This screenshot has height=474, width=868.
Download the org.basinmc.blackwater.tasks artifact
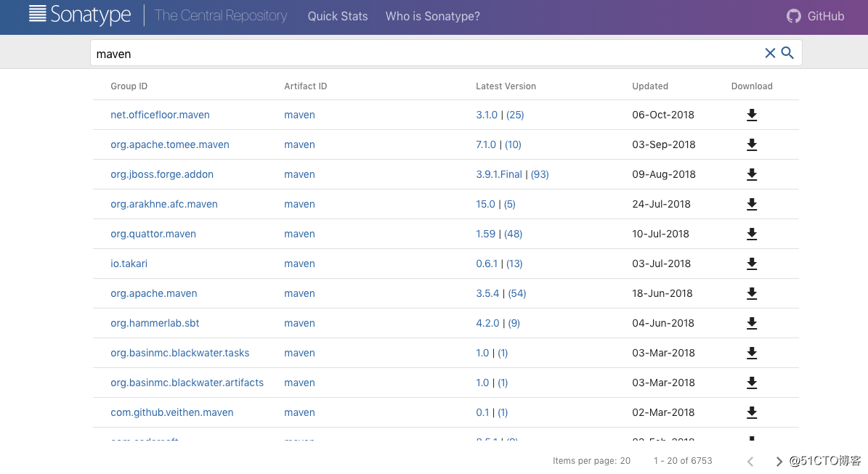751,354
